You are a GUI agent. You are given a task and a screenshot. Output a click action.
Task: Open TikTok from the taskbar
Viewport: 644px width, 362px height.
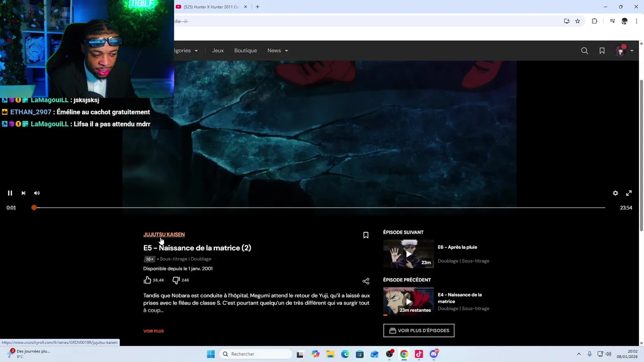(419, 354)
